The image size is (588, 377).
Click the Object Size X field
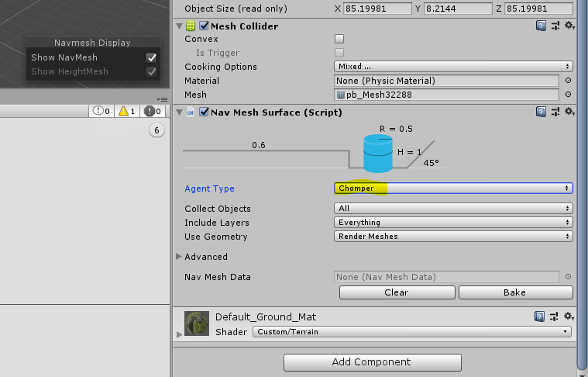pos(377,9)
